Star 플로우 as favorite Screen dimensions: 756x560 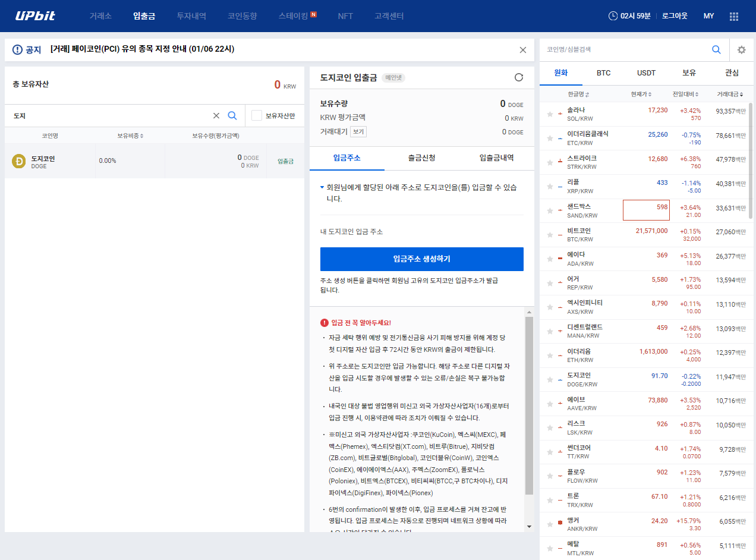click(x=550, y=476)
